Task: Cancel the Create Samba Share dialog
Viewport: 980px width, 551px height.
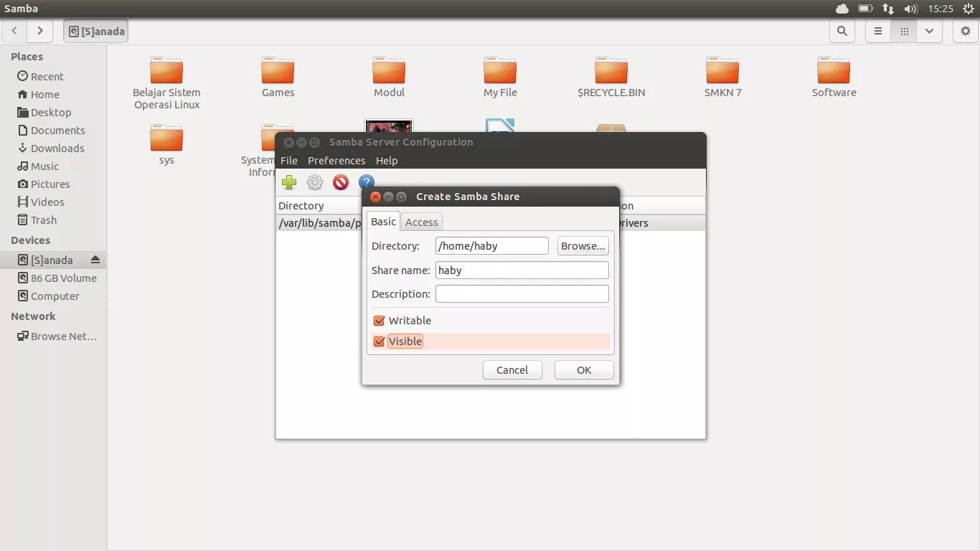Action: click(x=512, y=370)
